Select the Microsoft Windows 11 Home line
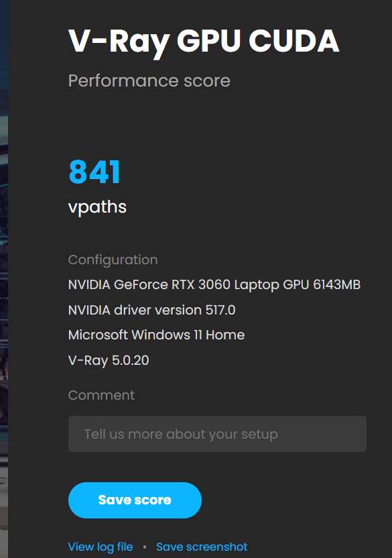Screen dimensions: 392x558 [x=157, y=335]
